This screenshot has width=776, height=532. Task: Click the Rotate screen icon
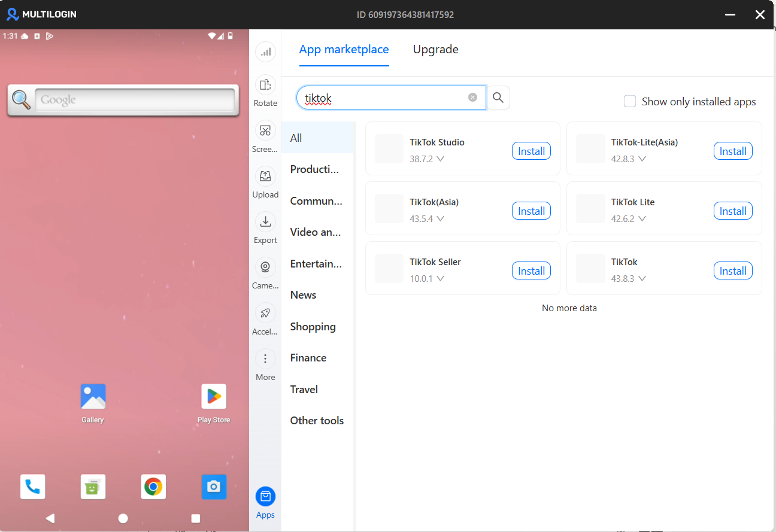pos(265,85)
